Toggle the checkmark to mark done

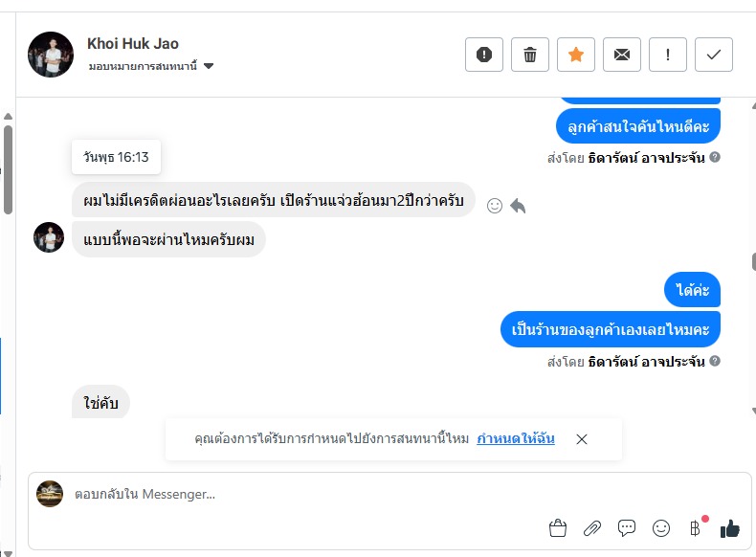(x=714, y=55)
